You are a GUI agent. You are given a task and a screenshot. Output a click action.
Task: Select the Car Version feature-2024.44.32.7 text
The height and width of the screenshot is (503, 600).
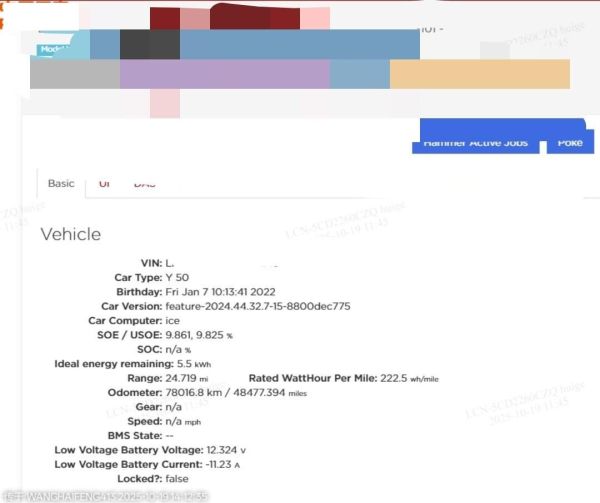257,306
